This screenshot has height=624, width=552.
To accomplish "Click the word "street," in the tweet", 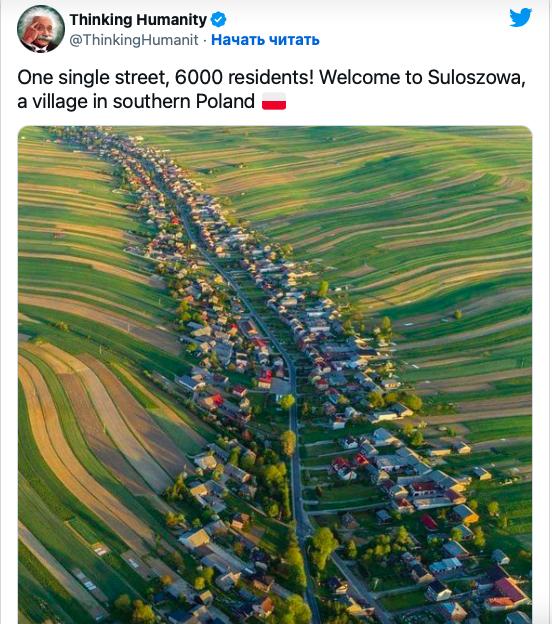I will point(140,78).
